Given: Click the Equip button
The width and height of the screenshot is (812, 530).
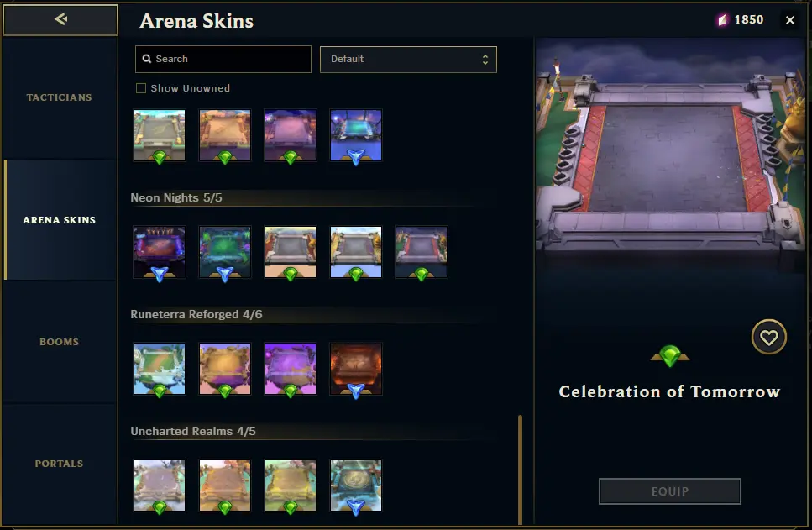Looking at the screenshot, I should 669,491.
